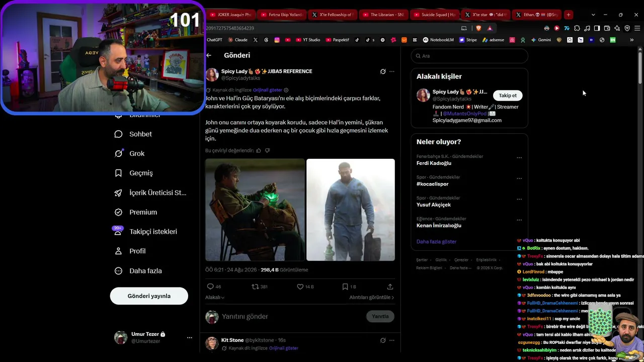Rate the translation with thumbs up

(259, 150)
